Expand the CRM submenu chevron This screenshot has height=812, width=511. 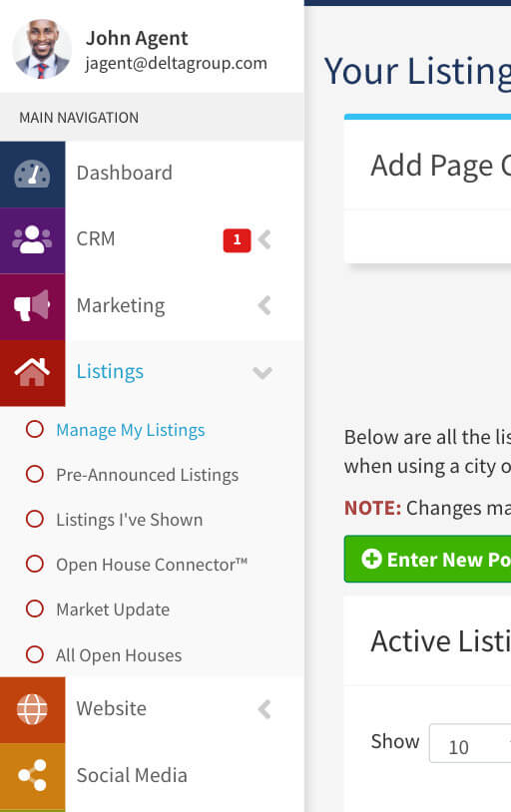264,239
